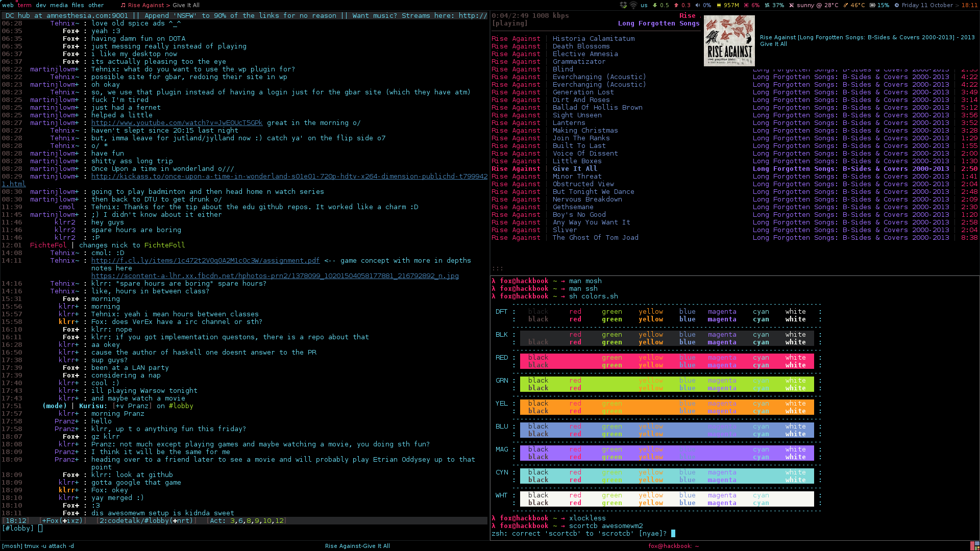Screen dimensions: 980x551
Task: Open the wifi network indicator icon
Action: (633, 5)
